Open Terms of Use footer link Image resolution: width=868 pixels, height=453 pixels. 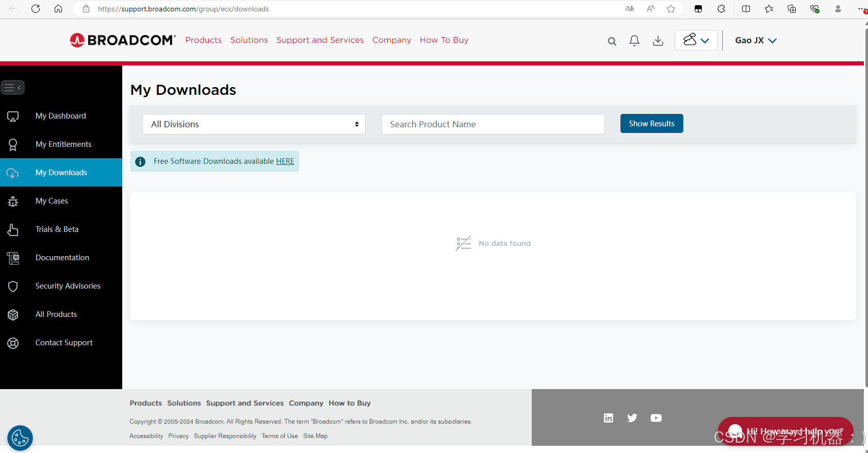pyautogui.click(x=280, y=436)
